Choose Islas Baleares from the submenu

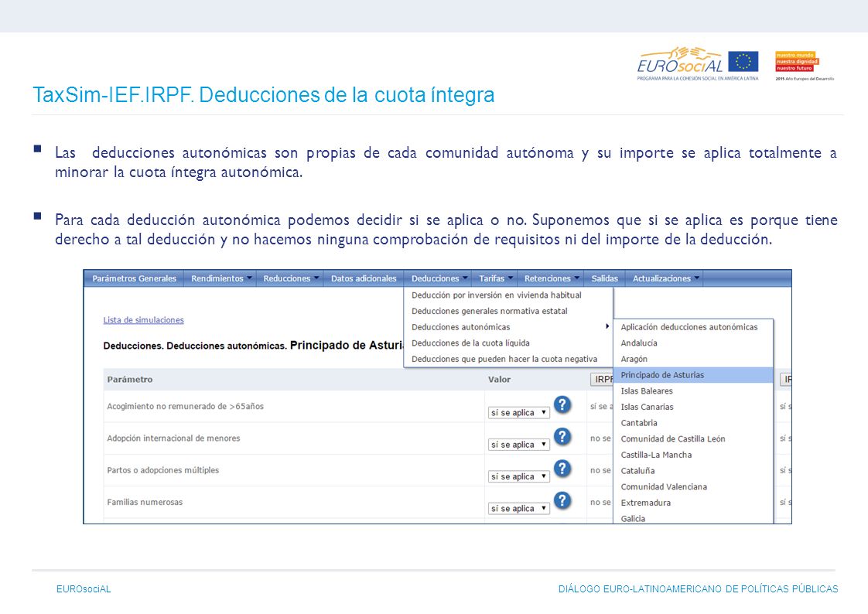click(694, 391)
